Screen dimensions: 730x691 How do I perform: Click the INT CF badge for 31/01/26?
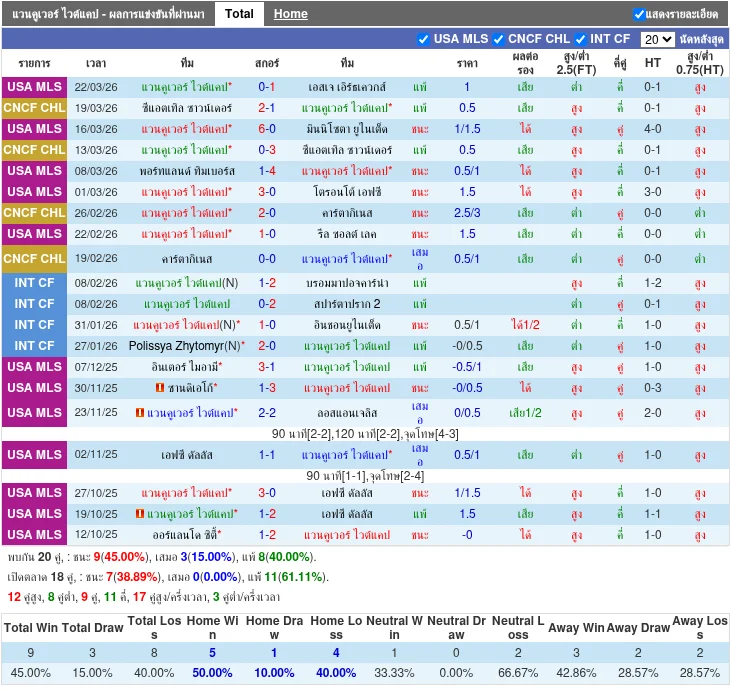click(x=35, y=325)
